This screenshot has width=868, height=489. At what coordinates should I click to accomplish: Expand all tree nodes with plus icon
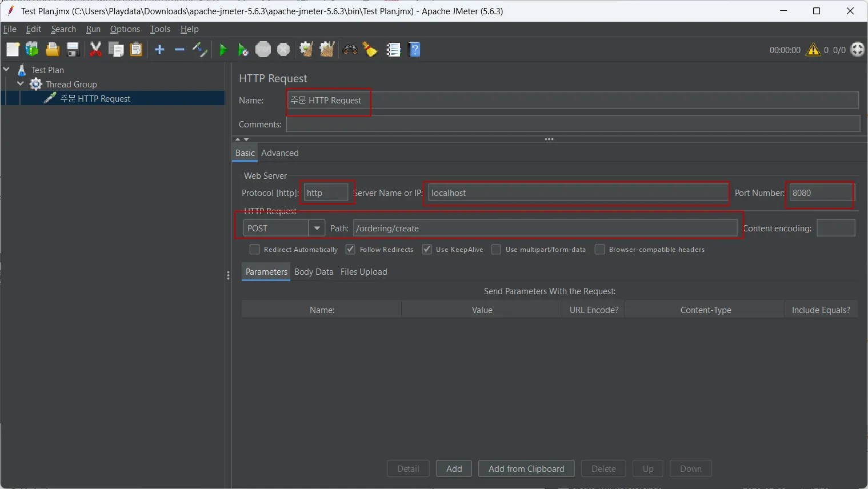160,50
